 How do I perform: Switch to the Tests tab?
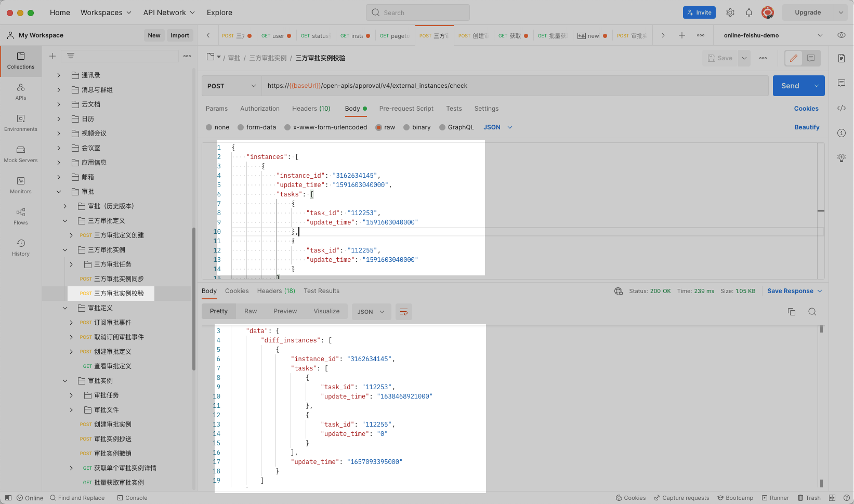[x=453, y=109]
